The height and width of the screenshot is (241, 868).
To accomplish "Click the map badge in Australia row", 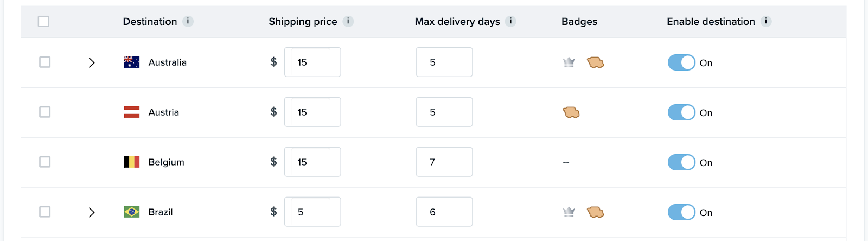I will point(595,62).
